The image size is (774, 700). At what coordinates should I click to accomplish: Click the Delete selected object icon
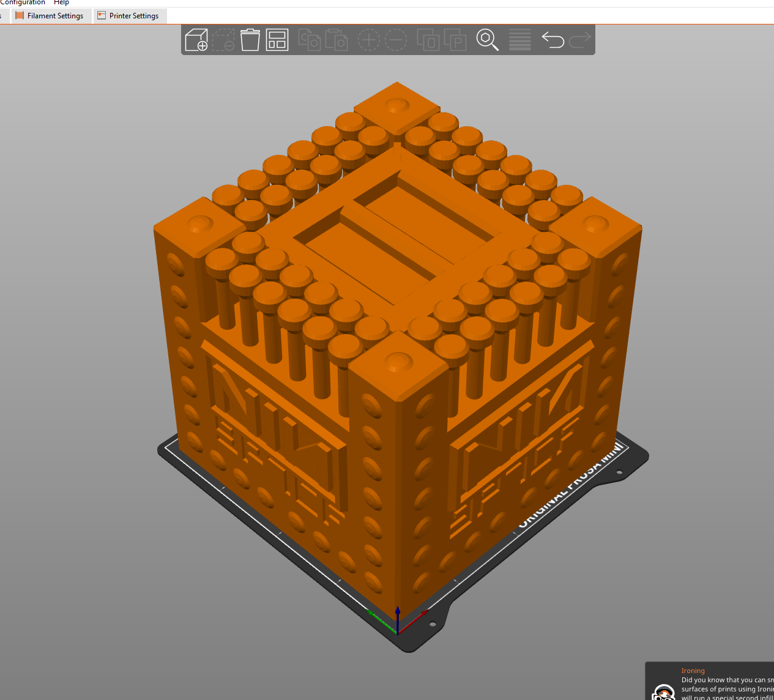223,39
